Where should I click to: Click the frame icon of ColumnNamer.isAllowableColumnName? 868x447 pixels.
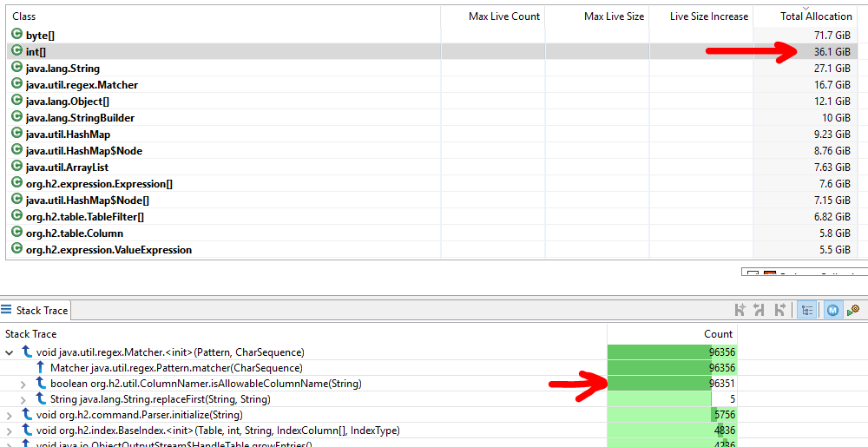pyautogui.click(x=41, y=383)
